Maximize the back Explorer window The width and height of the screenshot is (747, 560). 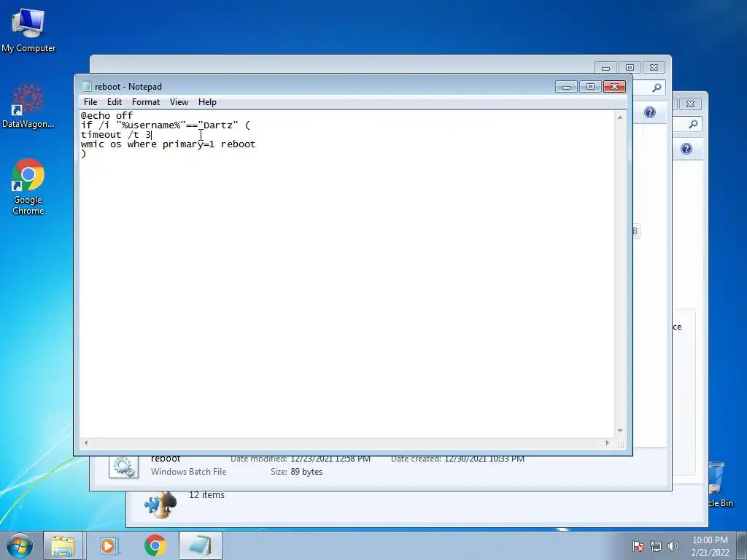[630, 68]
